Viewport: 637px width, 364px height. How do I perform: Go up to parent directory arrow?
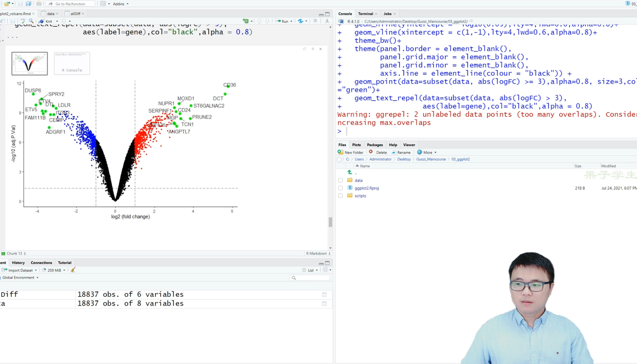[350, 172]
